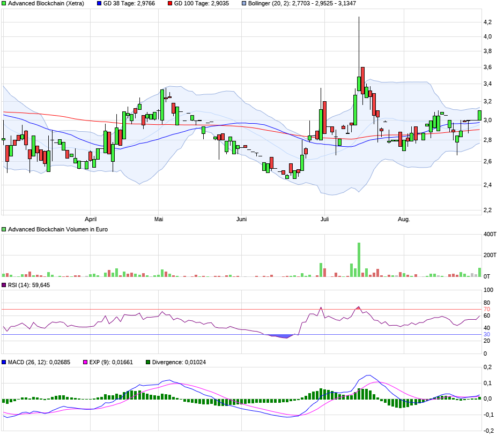504x436 pixels.
Task: Select the Mai label on the time axis
Action: pyautogui.click(x=158, y=219)
